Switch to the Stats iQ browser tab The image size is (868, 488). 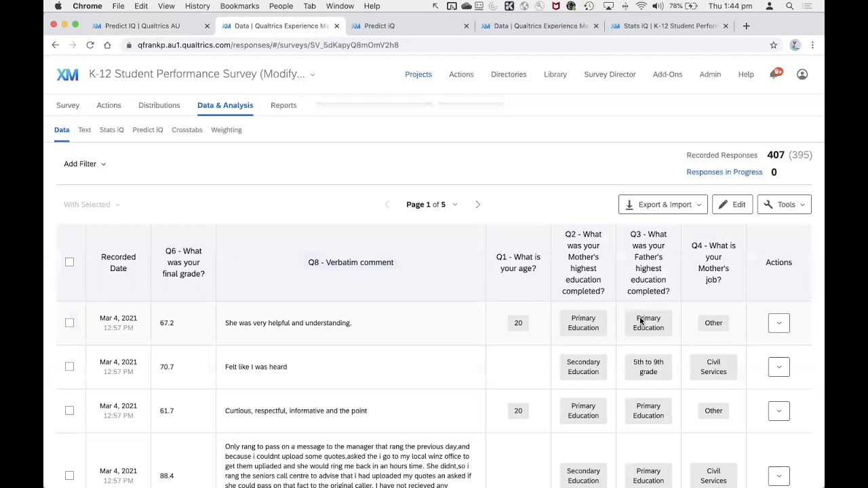coord(668,26)
